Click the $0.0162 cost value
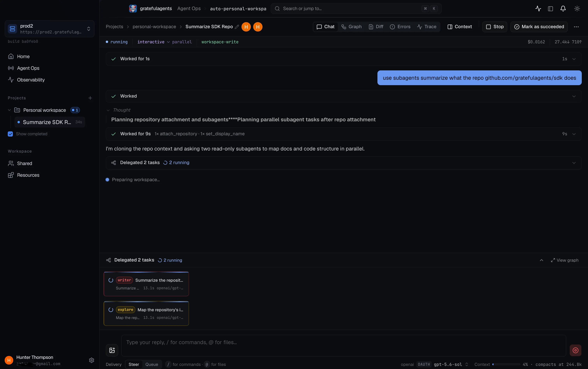Image resolution: width=588 pixels, height=369 pixels. click(536, 42)
